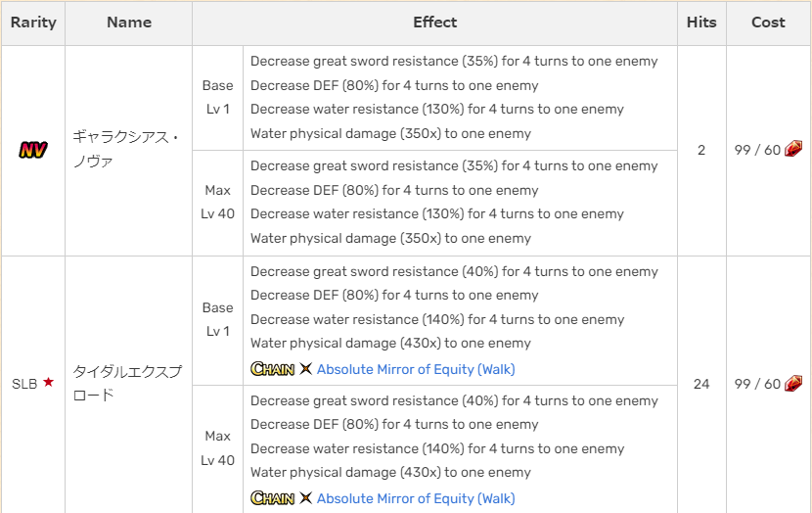Open Absolute Mirror of Equity link under Max Lv 40
Viewport: 812px width, 513px height.
point(416,498)
